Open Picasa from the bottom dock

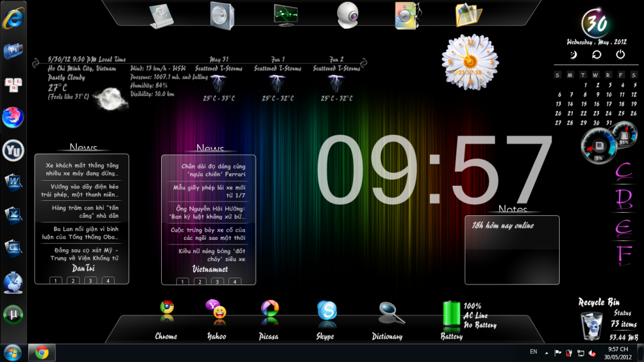click(x=269, y=308)
